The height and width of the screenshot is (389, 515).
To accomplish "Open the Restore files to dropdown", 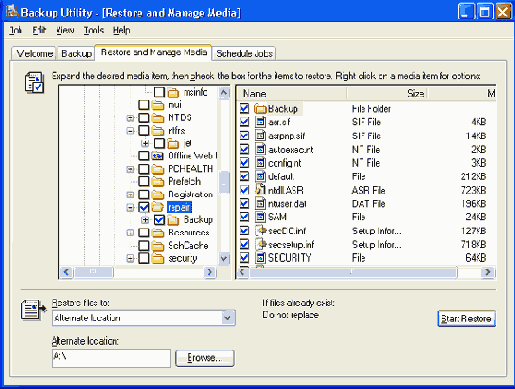I will [228, 318].
